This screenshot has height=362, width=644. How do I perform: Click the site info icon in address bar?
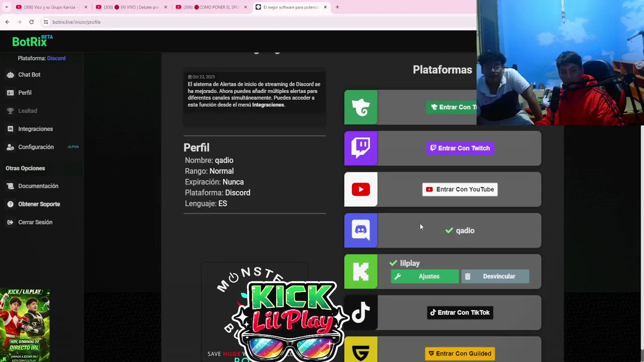point(46,22)
